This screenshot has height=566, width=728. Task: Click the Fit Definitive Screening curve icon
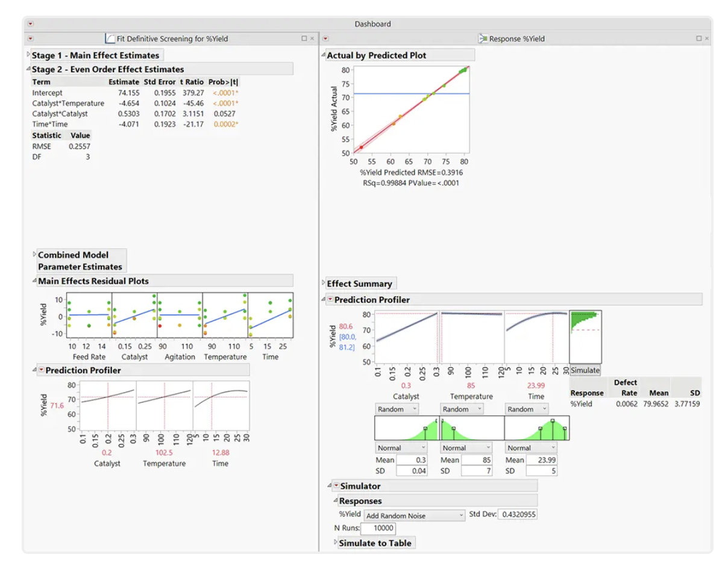pyautogui.click(x=110, y=39)
